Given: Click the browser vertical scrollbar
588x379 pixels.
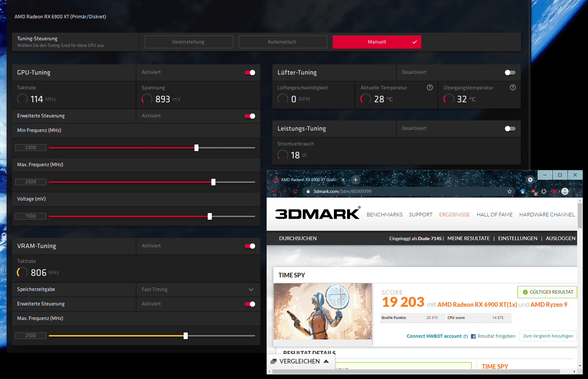Looking at the screenshot, I should click(x=580, y=215).
